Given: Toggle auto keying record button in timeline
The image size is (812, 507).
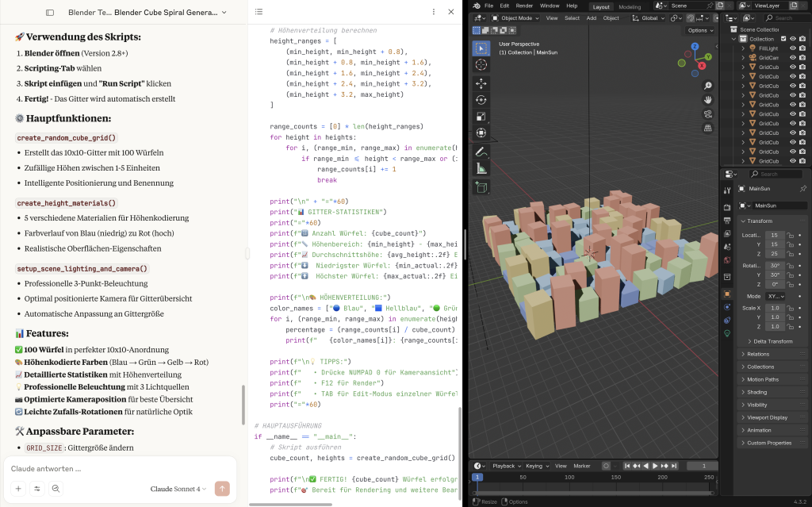Looking at the screenshot, I should click(607, 466).
